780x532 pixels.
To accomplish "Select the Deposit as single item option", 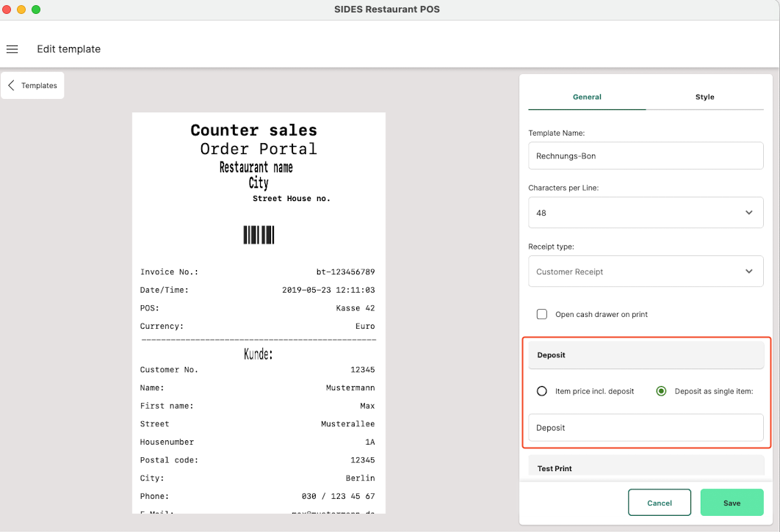I will pos(661,391).
